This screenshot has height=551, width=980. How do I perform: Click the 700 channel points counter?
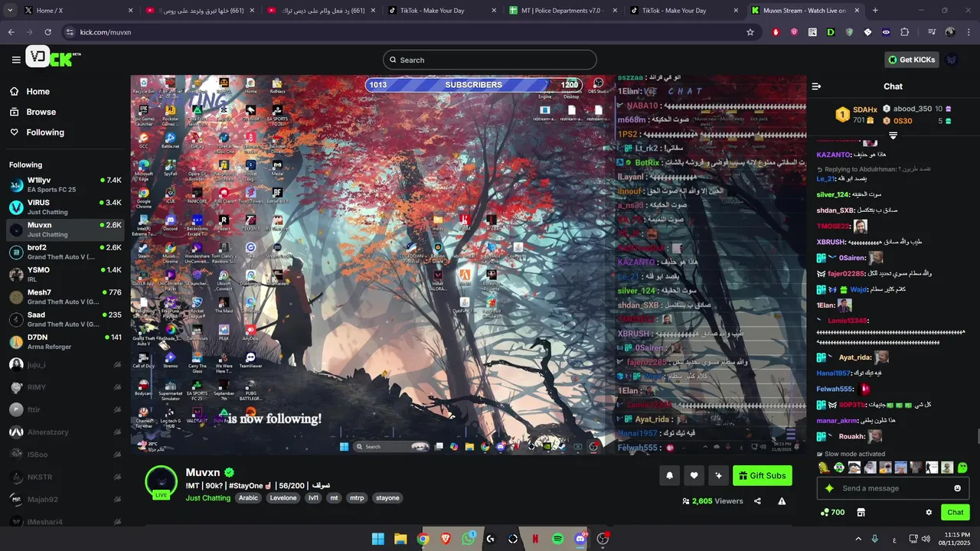coord(832,513)
